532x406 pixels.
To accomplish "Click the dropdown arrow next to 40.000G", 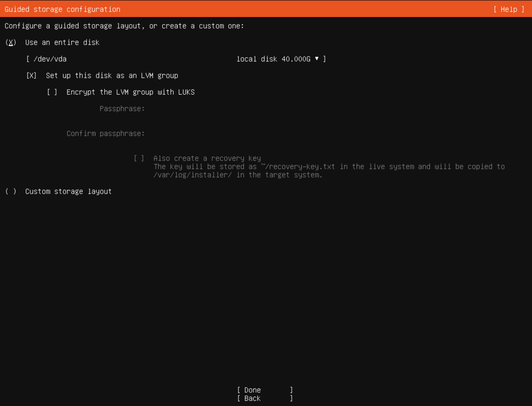I will pos(317,59).
